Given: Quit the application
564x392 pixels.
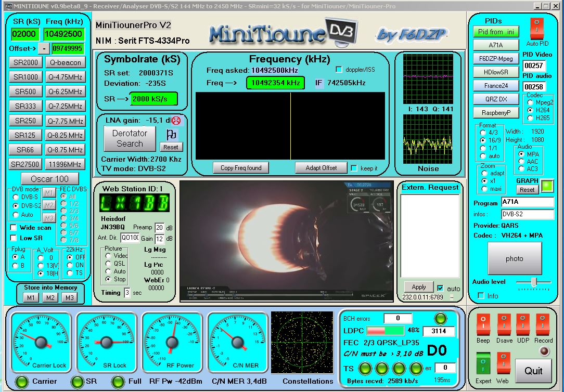Looking at the screenshot, I should click(x=533, y=371).
